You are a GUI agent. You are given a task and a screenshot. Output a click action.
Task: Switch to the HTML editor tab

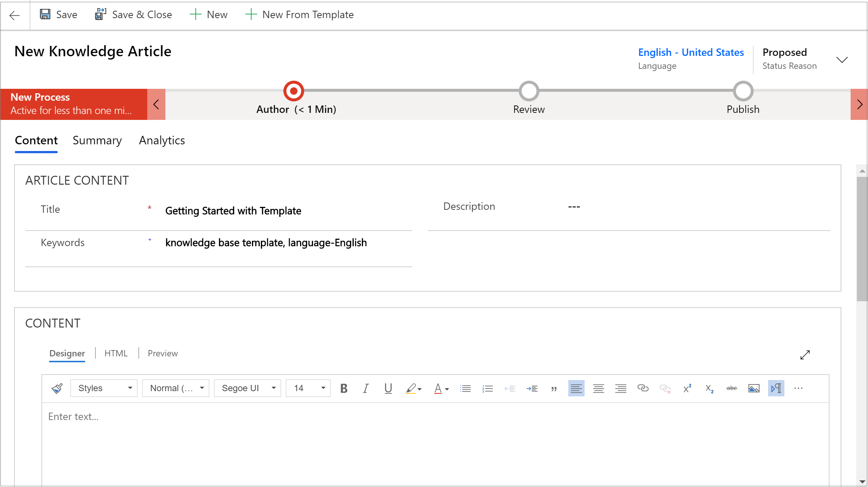point(116,353)
